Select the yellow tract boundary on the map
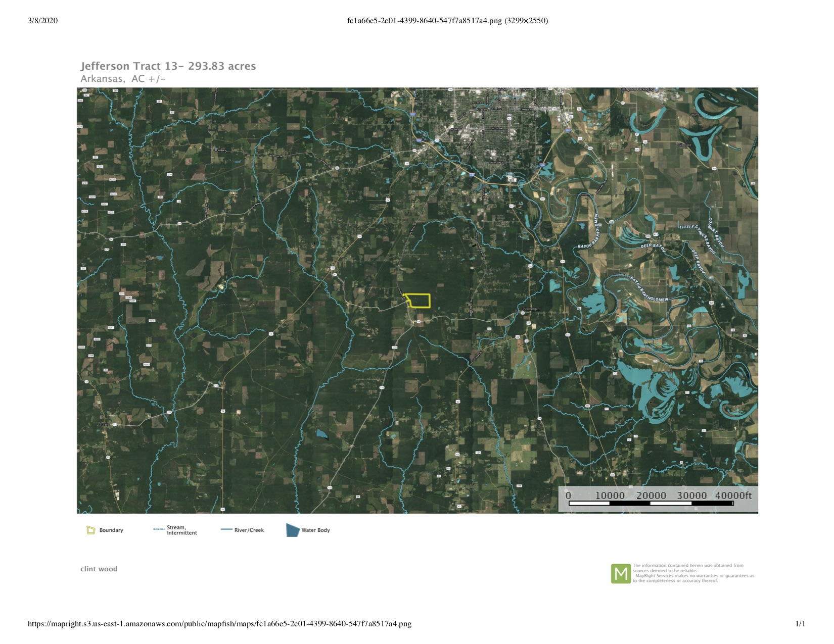 pos(418,301)
